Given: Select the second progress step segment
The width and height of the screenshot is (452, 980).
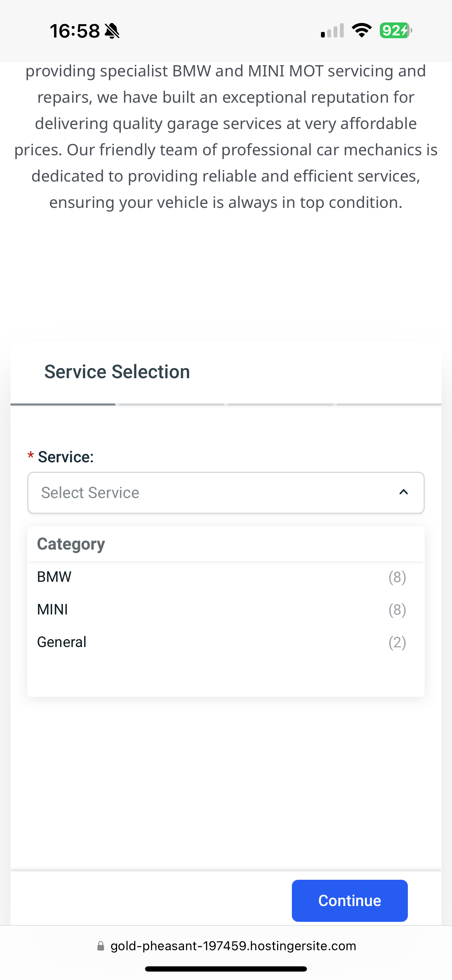Looking at the screenshot, I should pos(172,404).
